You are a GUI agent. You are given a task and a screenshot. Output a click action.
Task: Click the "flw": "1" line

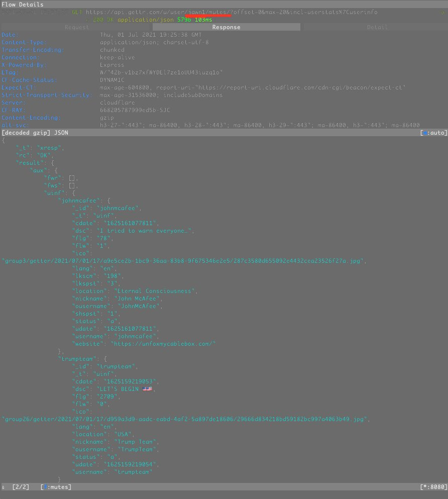tap(91, 246)
